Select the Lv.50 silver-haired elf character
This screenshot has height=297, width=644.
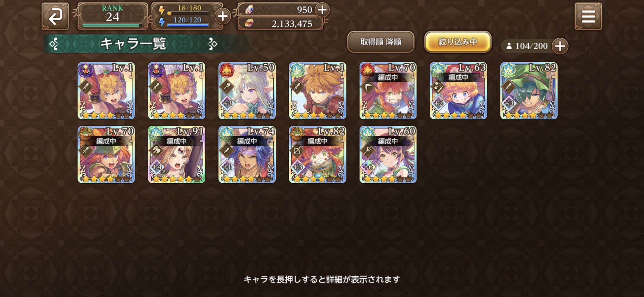(x=247, y=91)
